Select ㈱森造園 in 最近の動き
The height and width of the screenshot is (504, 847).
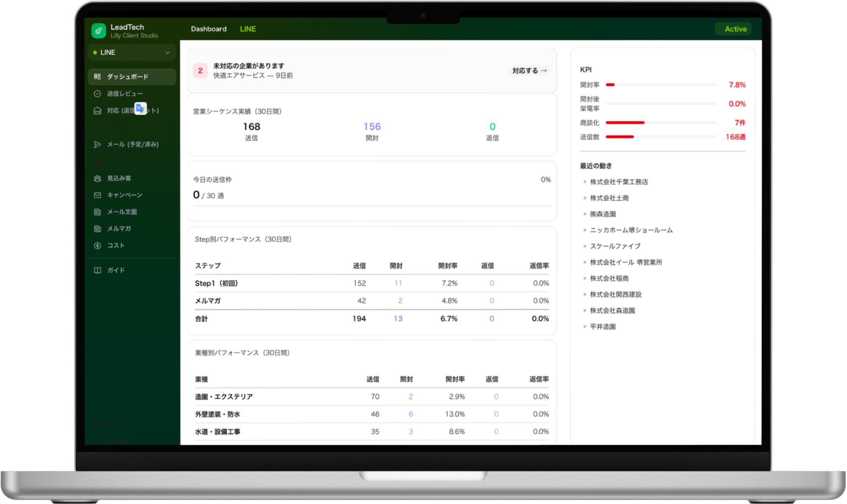coord(603,214)
